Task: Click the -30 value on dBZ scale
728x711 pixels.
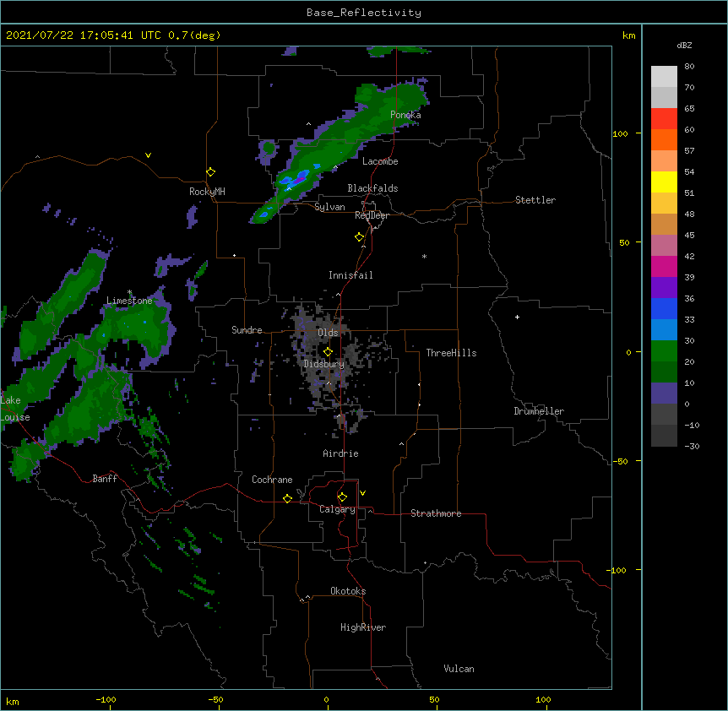Action: pyautogui.click(x=692, y=446)
